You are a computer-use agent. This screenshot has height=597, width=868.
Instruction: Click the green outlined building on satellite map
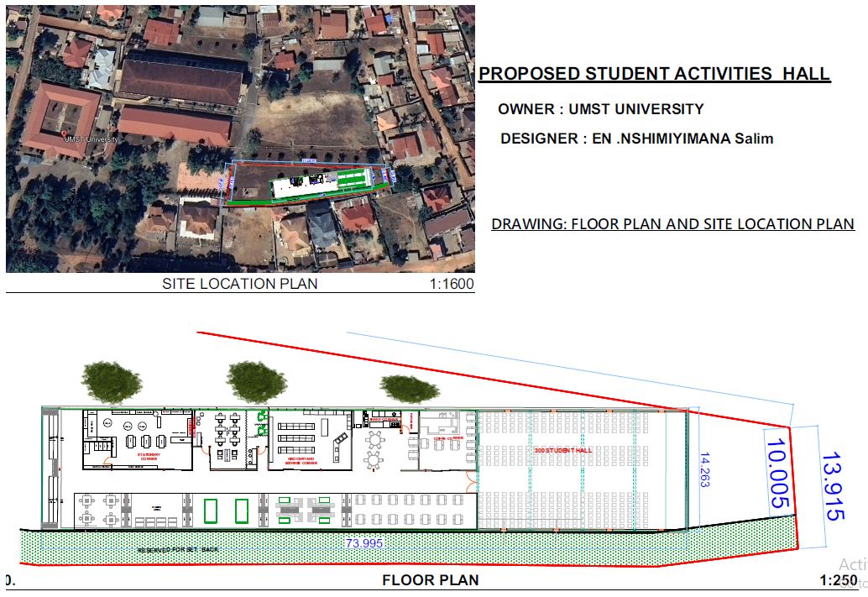(x=321, y=183)
